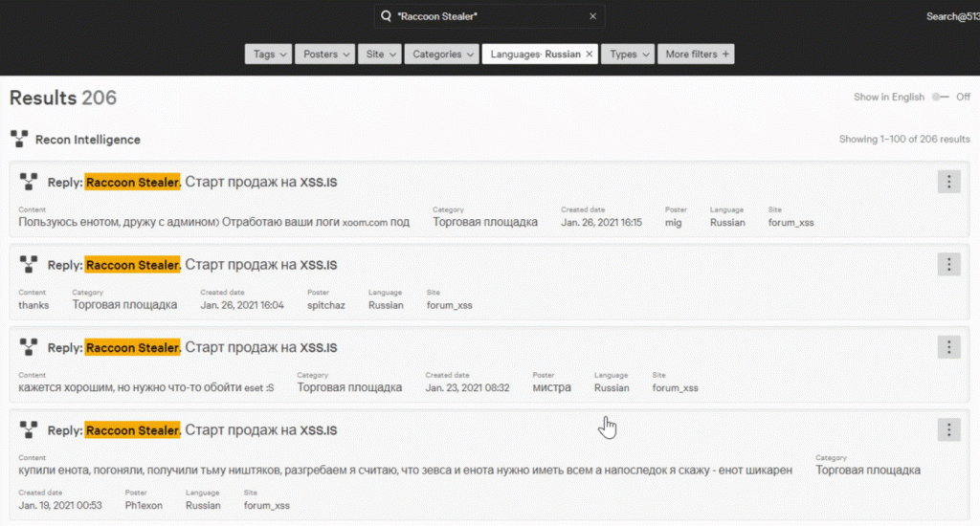Screen dimensions: 980x526
Task: Click the date Jan. 26, 2021 16:15
Action: click(x=601, y=223)
